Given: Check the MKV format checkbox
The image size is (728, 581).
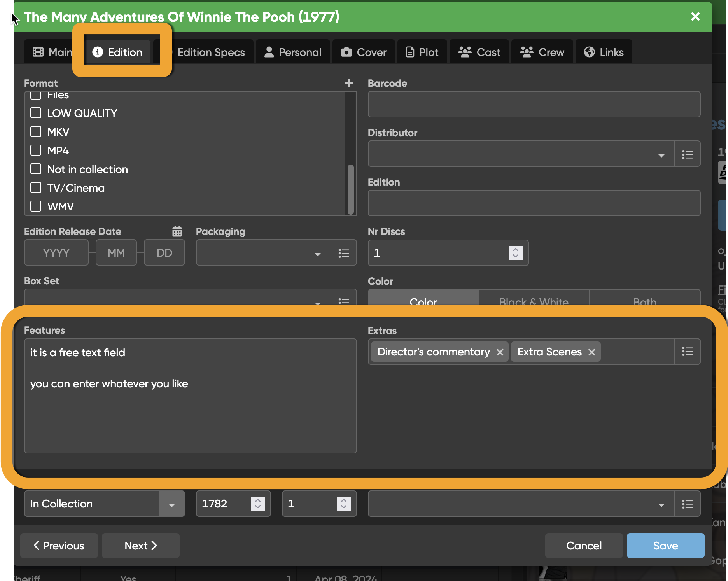Looking at the screenshot, I should pyautogui.click(x=36, y=132).
